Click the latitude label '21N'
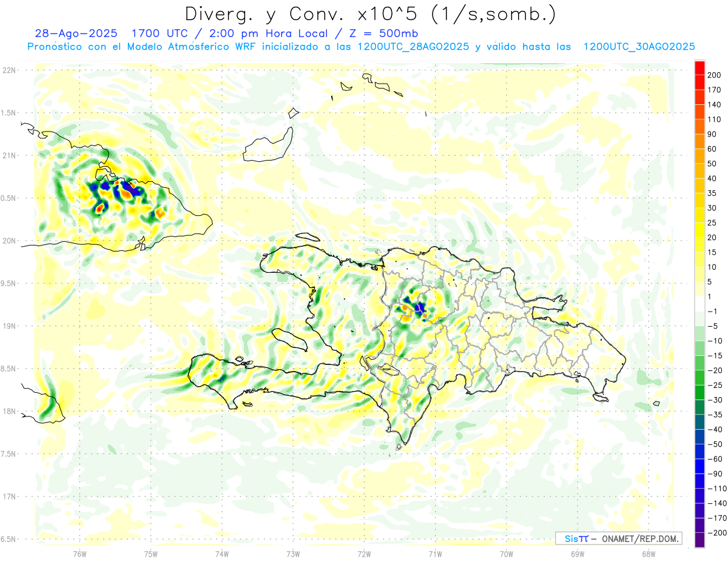The width and height of the screenshot is (728, 562). coord(8,155)
